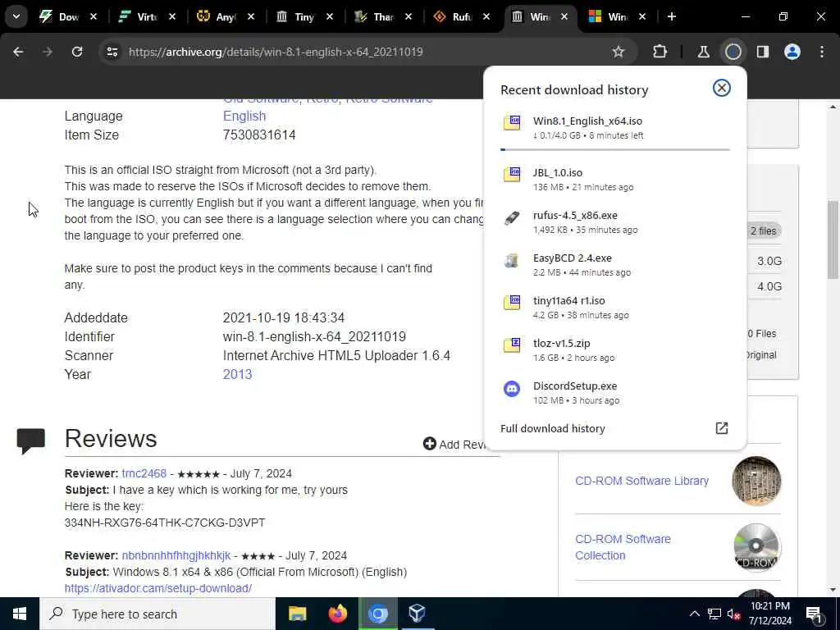Viewport: 840px width, 630px height.
Task: Open Full download history link
Action: click(x=552, y=428)
